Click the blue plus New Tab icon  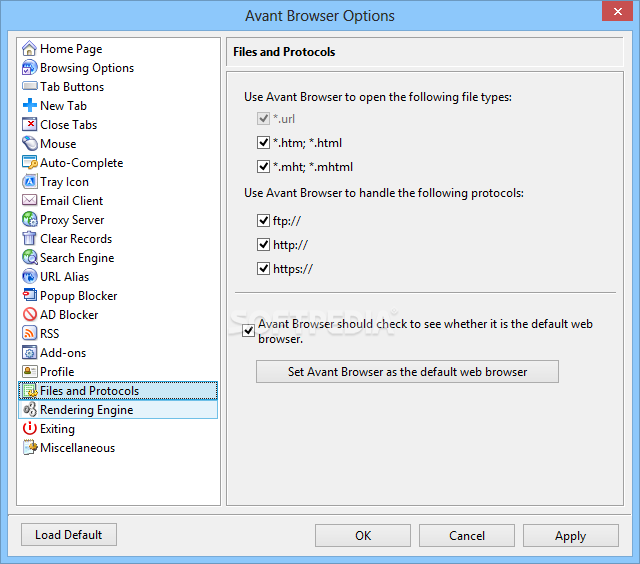[29, 106]
